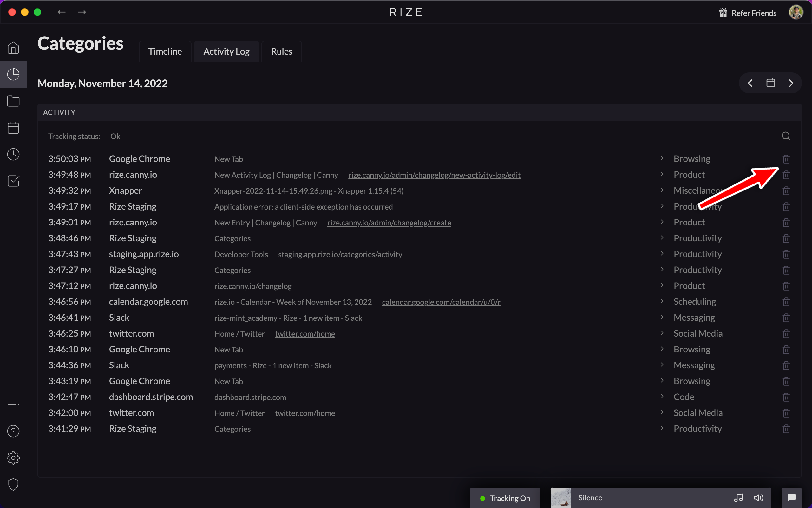Delete the 3:41:29 PM Rize Staging entry
812x508 pixels.
786,429
